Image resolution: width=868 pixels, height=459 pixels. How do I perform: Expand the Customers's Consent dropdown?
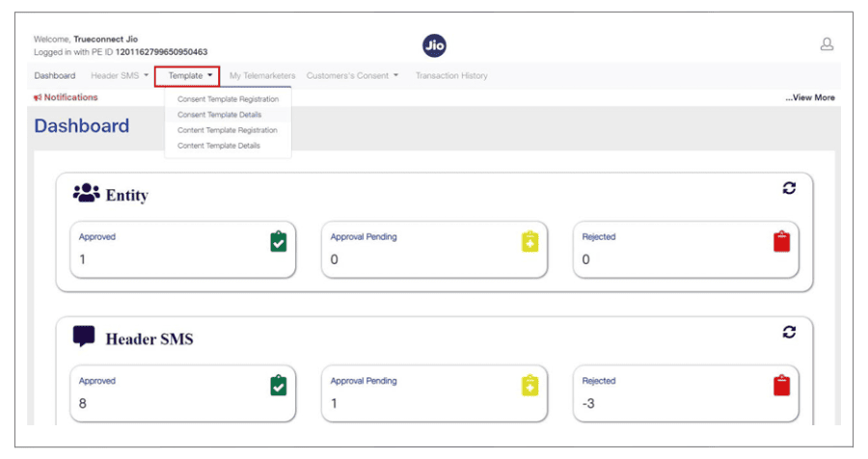[353, 76]
